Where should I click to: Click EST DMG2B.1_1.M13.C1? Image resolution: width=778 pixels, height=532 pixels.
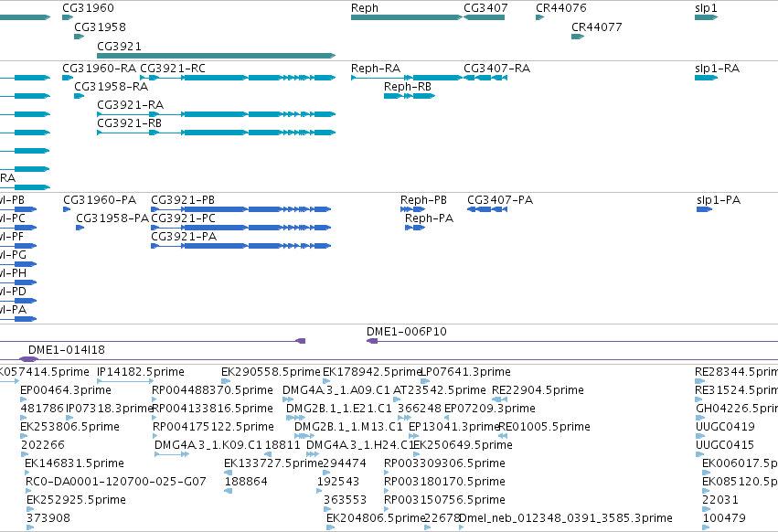(304, 436)
